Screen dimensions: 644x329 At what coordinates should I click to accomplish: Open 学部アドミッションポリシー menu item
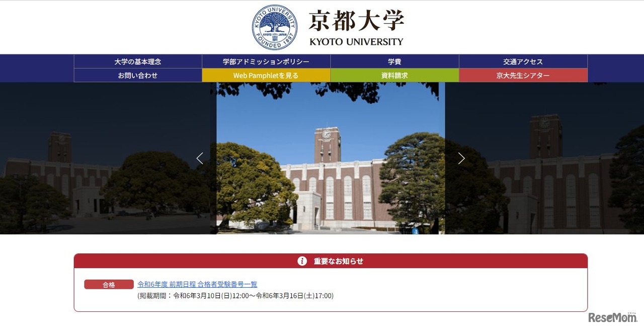tap(266, 61)
